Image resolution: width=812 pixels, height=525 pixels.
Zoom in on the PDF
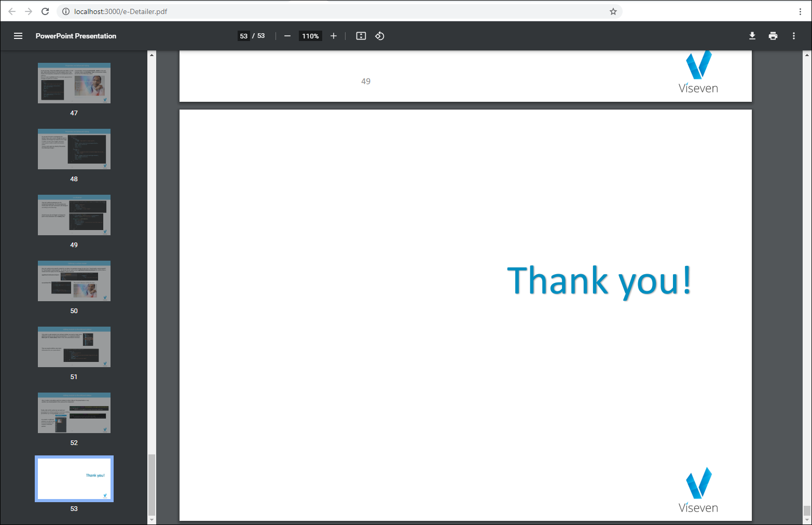334,36
